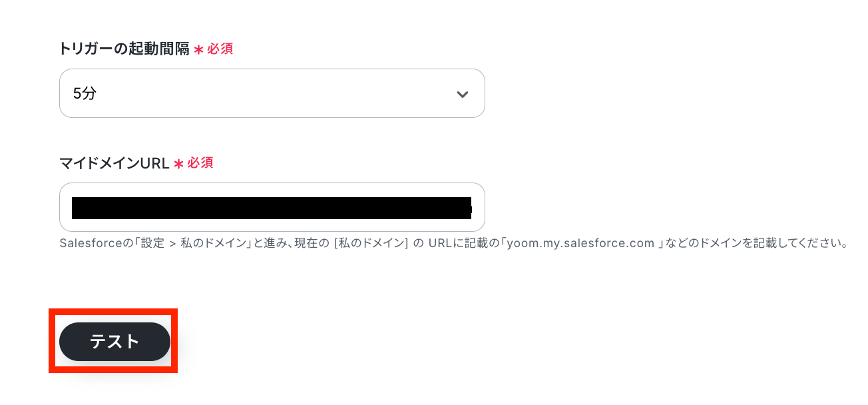Click 必須 text next to マイドメインURL

click(200, 163)
